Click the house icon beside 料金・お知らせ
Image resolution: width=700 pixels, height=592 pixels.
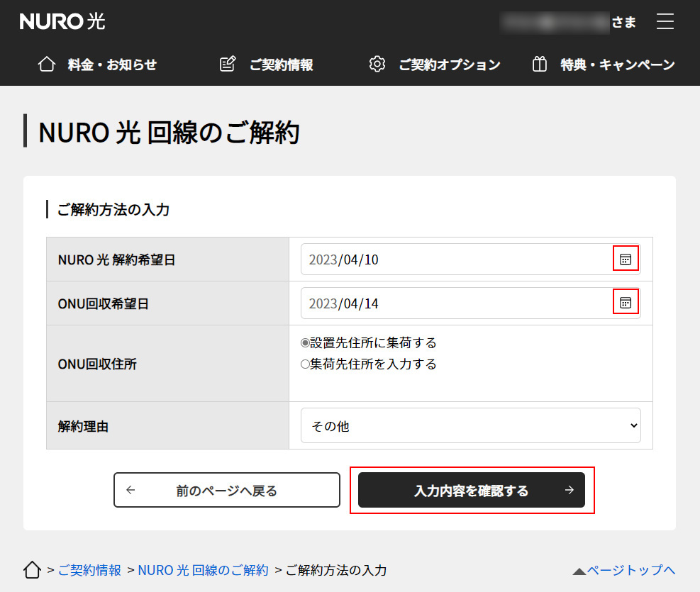(47, 65)
